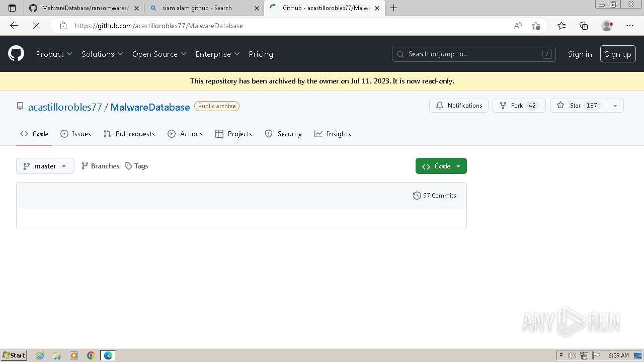The height and width of the screenshot is (362, 644).
Task: Star the repository
Action: coord(579,106)
